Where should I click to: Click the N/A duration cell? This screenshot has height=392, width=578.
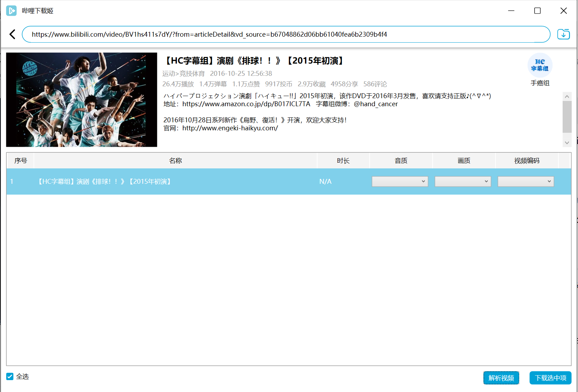[x=326, y=181]
